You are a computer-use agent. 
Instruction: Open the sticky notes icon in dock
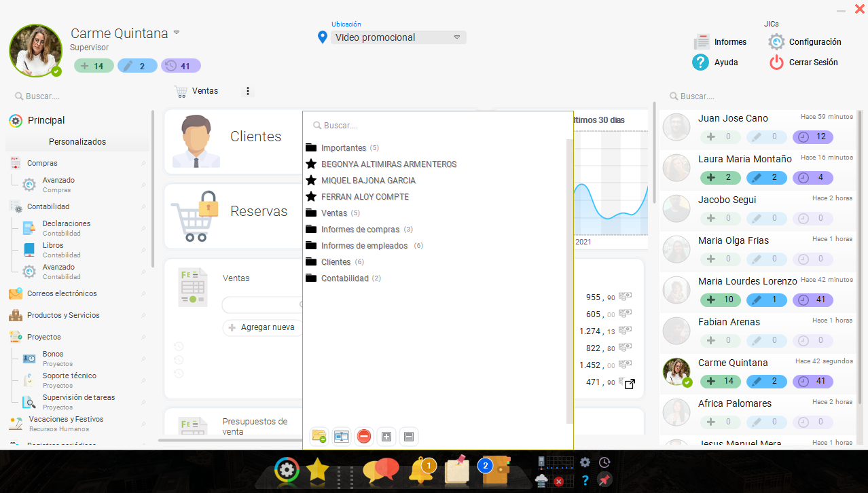457,470
